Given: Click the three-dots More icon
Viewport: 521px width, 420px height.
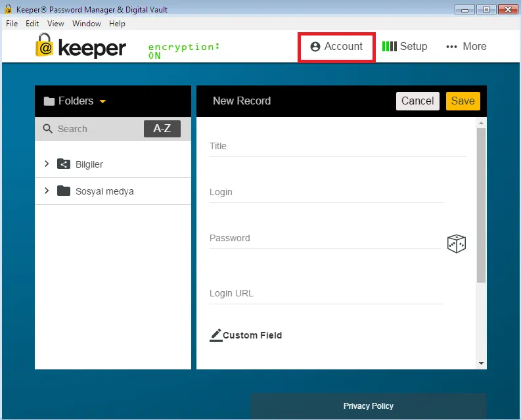Looking at the screenshot, I should click(x=451, y=47).
